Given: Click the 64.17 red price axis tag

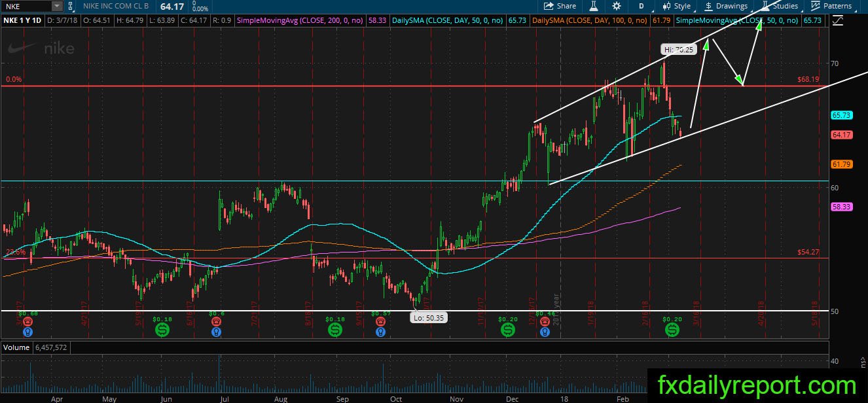Looking at the screenshot, I should click(x=841, y=135).
